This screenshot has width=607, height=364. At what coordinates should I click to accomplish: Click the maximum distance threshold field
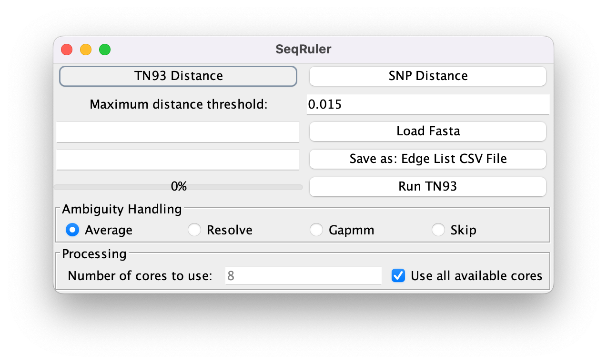pos(427,104)
